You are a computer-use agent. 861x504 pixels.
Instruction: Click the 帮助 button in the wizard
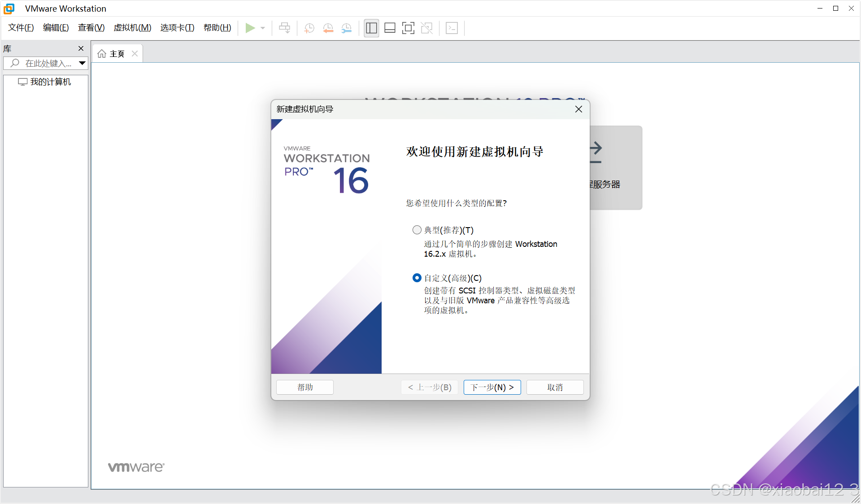click(x=305, y=387)
